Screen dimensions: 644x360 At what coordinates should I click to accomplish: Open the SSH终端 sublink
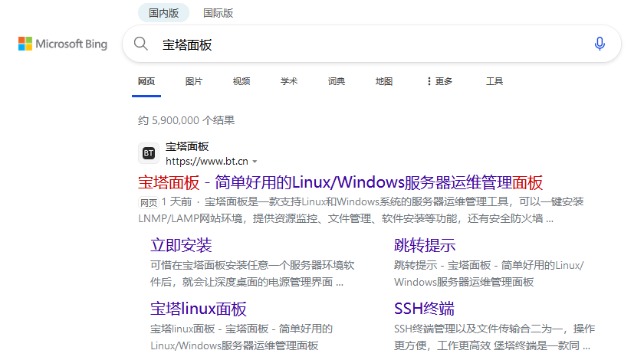coord(424,309)
